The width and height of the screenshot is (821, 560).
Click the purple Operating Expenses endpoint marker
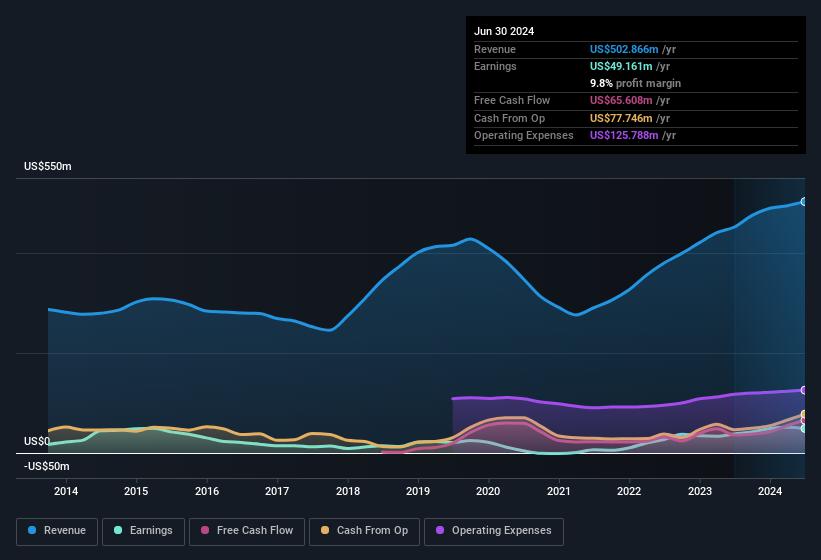(803, 390)
